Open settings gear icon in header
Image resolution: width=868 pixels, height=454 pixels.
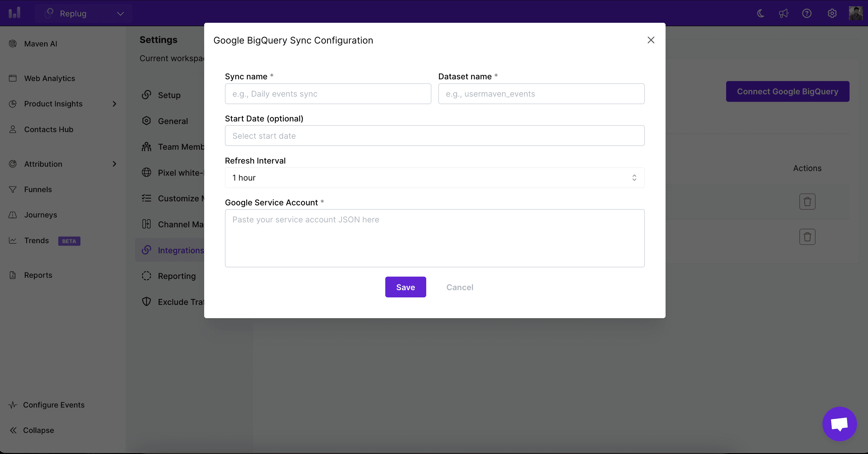pos(832,14)
